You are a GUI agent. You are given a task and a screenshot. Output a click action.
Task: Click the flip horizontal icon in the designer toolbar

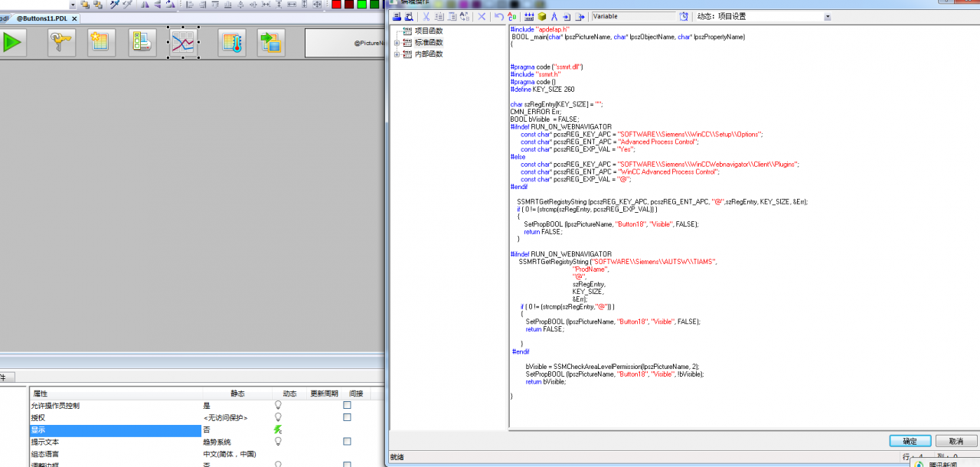(145, 4)
